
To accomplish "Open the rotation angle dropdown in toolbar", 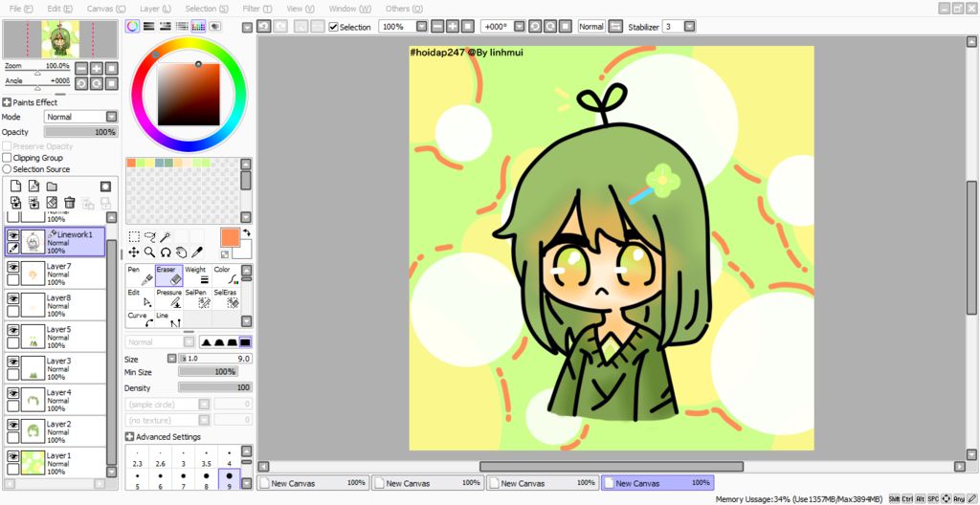I will click(x=519, y=27).
